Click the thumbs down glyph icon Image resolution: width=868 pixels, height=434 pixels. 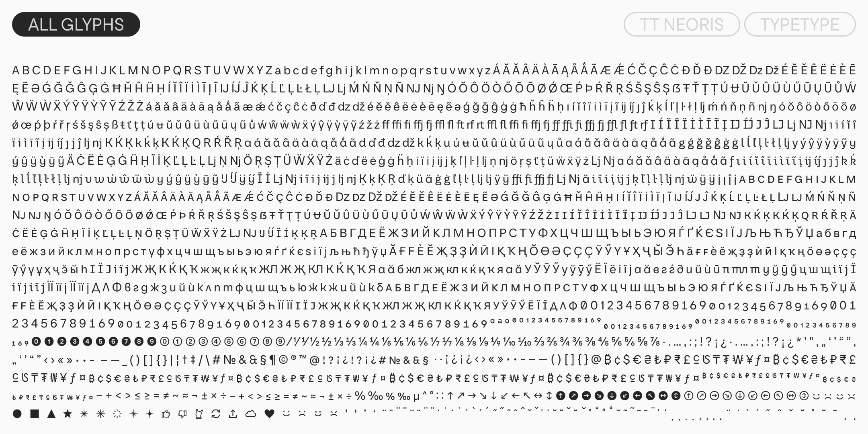tap(182, 414)
